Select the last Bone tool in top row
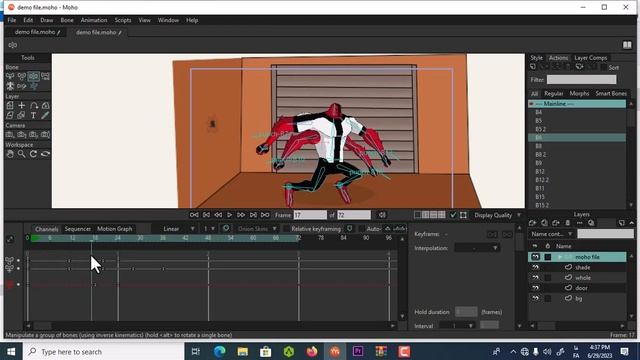The width and height of the screenshot is (640, 360). pyautogui.click(x=45, y=76)
